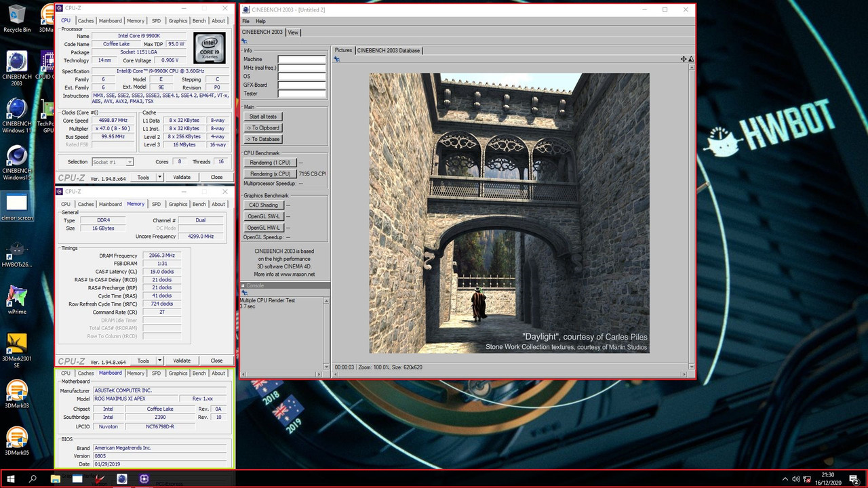Image resolution: width=868 pixels, height=488 pixels.
Task: Open Caches tab in top CPU-Z window
Action: point(86,21)
